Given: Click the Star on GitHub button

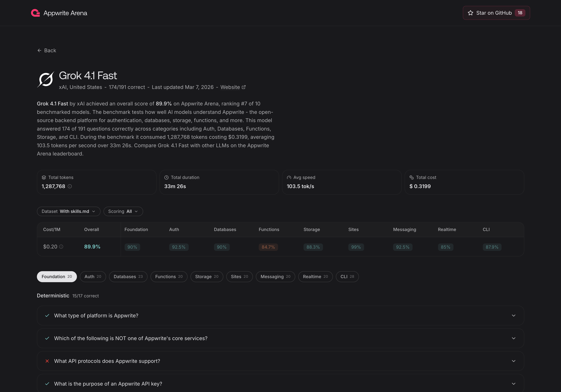Looking at the screenshot, I should coord(496,13).
